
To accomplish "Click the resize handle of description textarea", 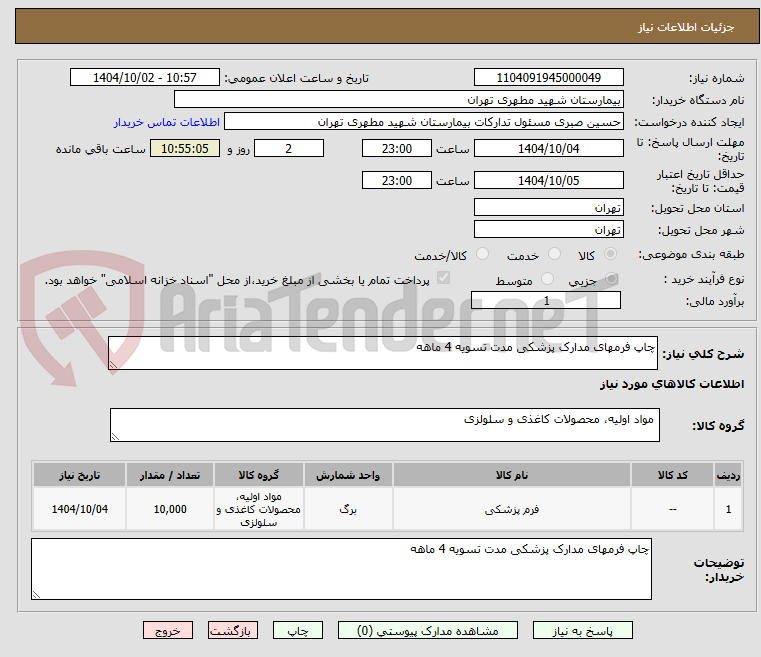I will 113,365.
